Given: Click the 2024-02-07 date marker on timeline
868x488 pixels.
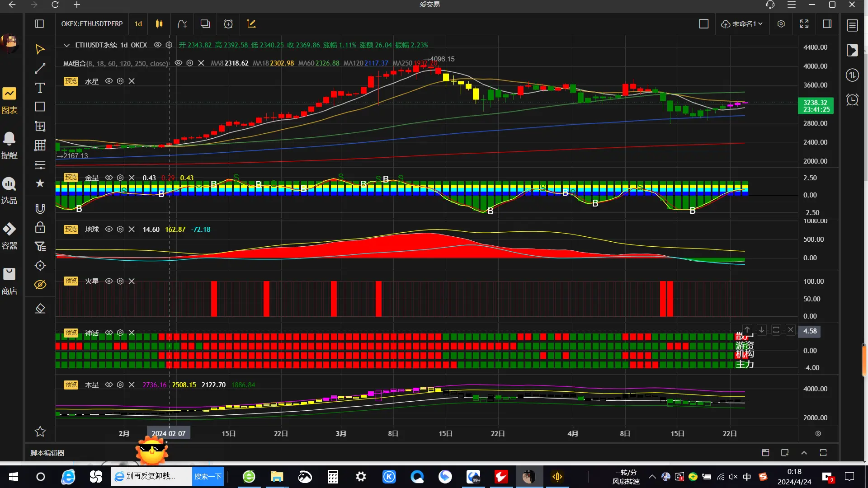Looking at the screenshot, I should tap(169, 433).
